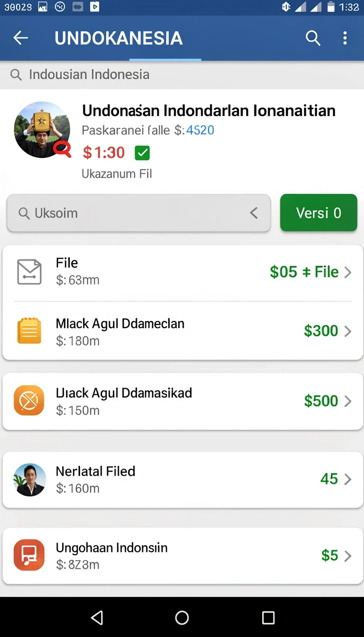Image resolution: width=364 pixels, height=637 pixels.
Task: Expand the $300 row chevron
Action: tap(348, 331)
